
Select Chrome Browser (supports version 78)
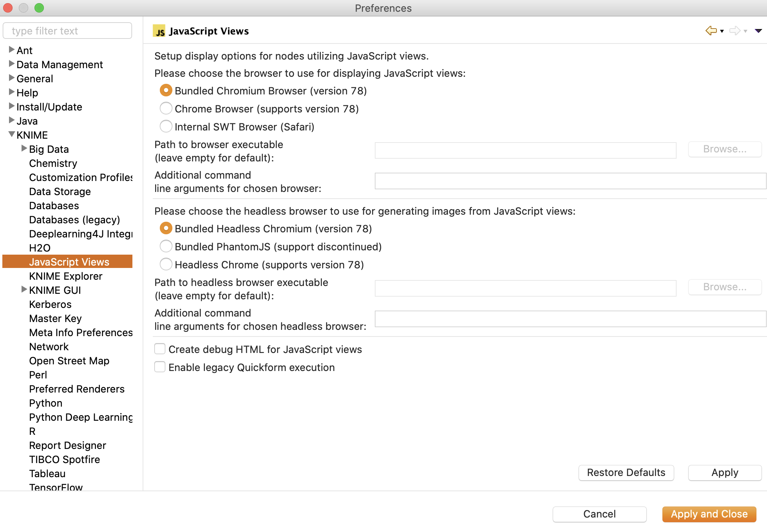(166, 109)
